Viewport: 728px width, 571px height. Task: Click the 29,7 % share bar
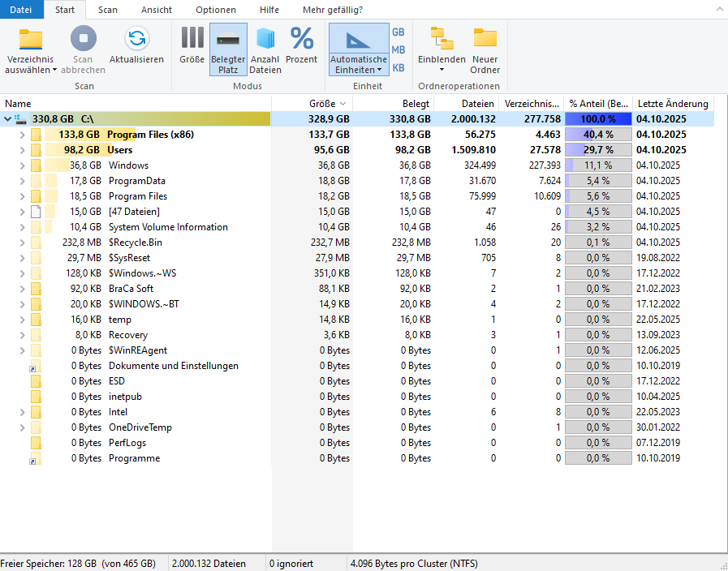coord(598,150)
